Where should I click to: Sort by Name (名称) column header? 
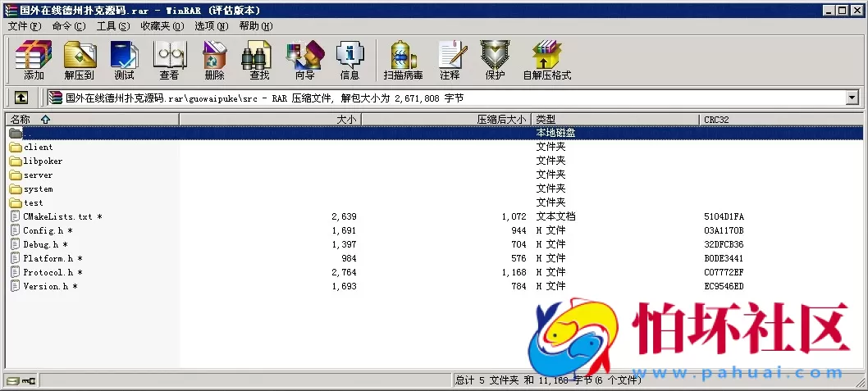(93, 119)
